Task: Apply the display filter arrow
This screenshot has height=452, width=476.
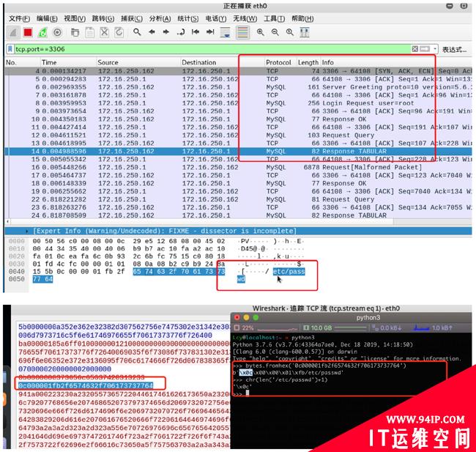Action: [425, 49]
